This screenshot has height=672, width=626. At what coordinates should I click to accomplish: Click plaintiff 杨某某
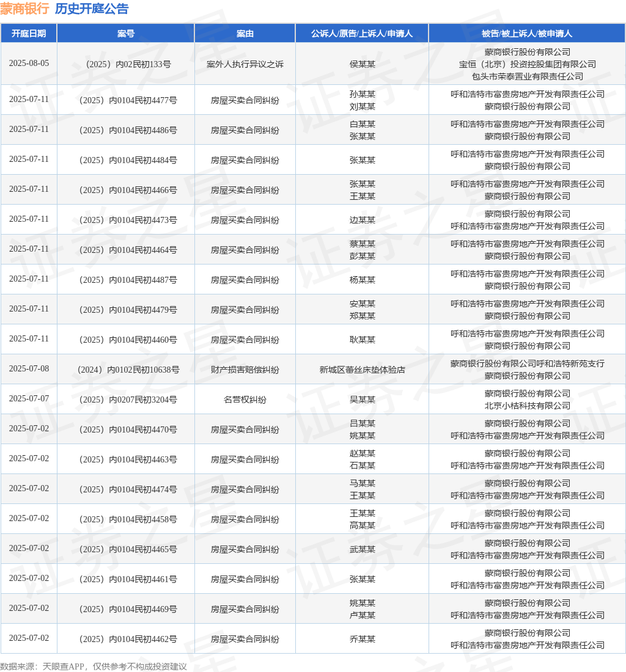pos(363,280)
